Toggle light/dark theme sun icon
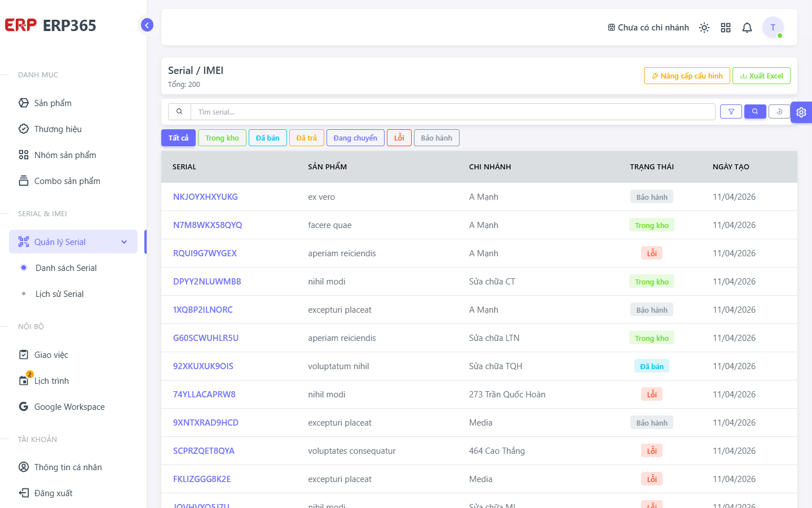This screenshot has width=812, height=508. coord(704,28)
